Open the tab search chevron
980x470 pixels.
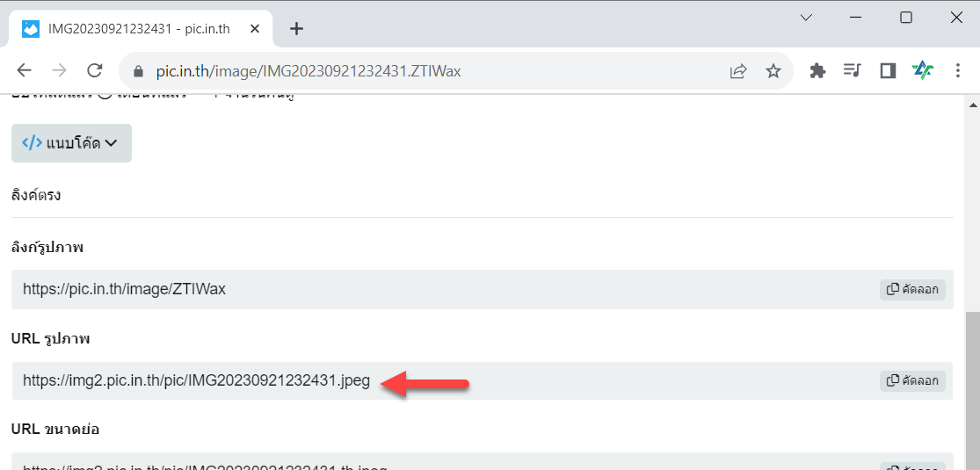[806, 18]
